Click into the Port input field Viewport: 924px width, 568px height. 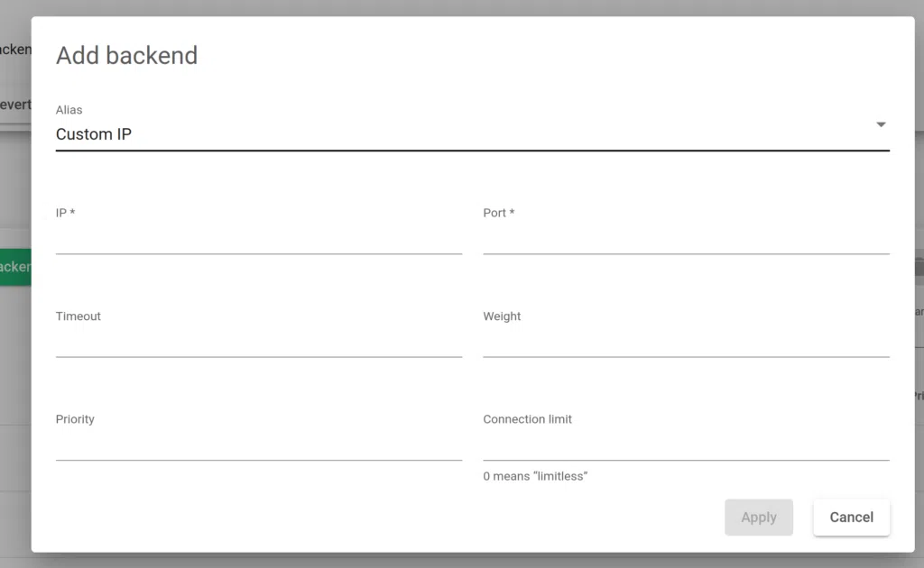point(686,240)
